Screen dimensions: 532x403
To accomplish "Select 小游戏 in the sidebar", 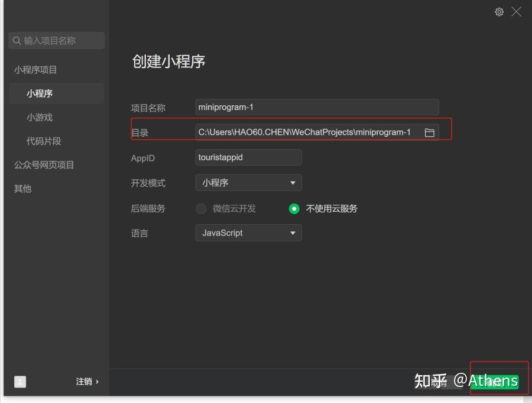I will [40, 118].
